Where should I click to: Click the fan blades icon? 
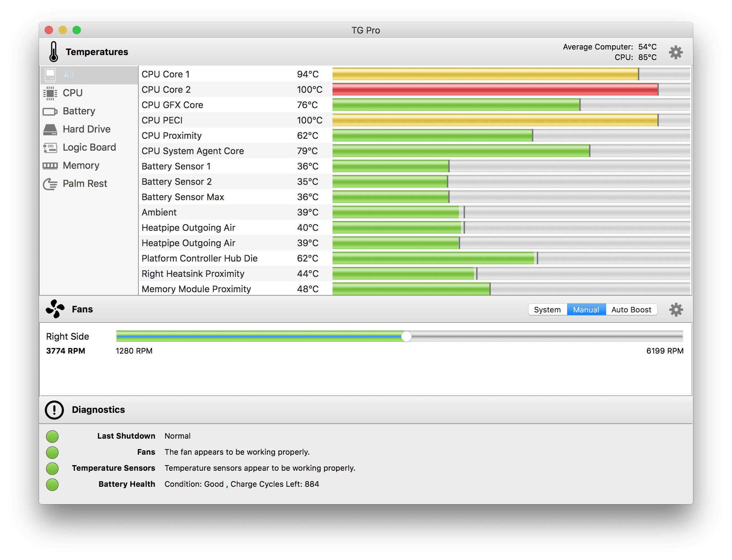pos(55,309)
